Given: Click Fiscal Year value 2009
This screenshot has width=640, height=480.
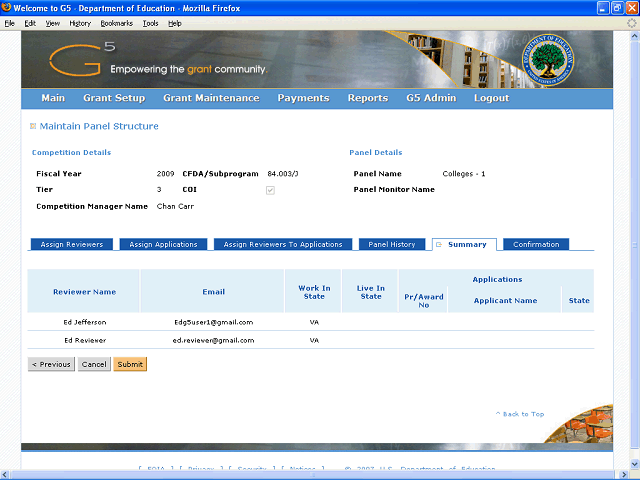Looking at the screenshot, I should (165, 174).
